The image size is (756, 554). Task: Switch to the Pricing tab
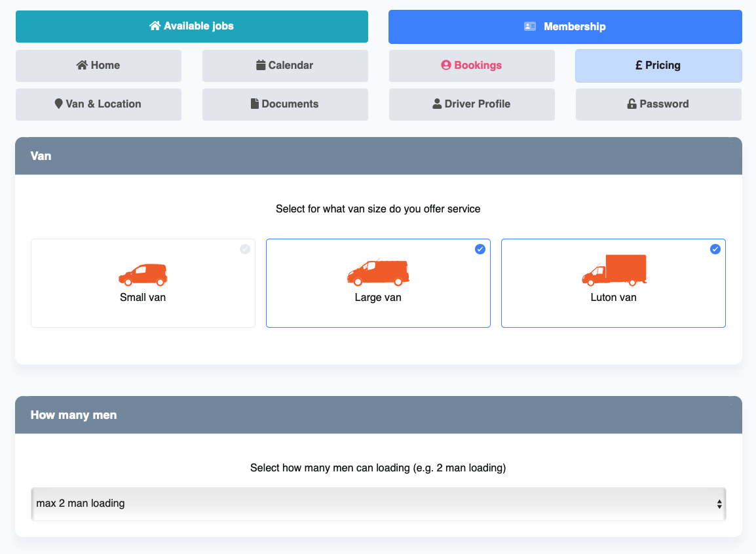[658, 66]
